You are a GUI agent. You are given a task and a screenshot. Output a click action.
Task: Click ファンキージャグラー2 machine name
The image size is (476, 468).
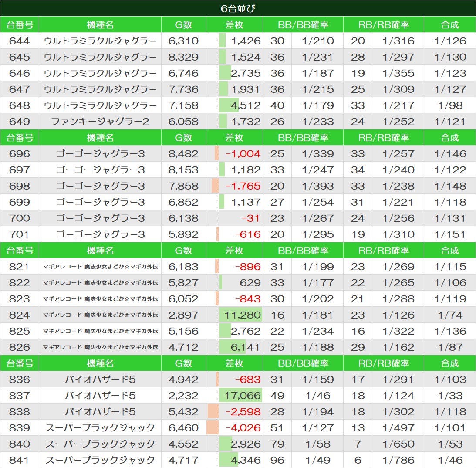pos(100,122)
